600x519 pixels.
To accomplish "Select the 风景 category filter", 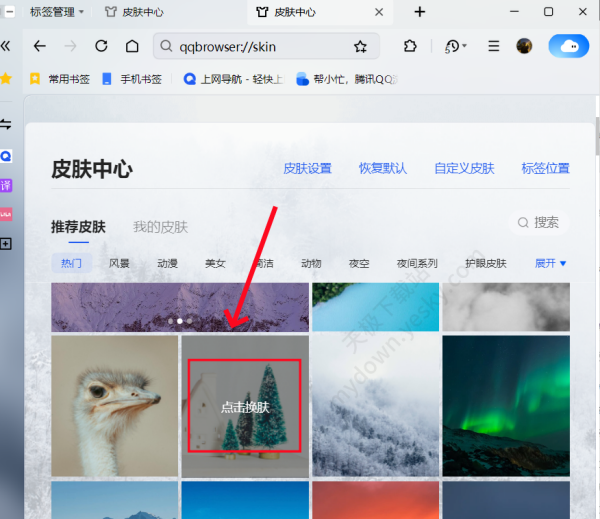I will 119,264.
